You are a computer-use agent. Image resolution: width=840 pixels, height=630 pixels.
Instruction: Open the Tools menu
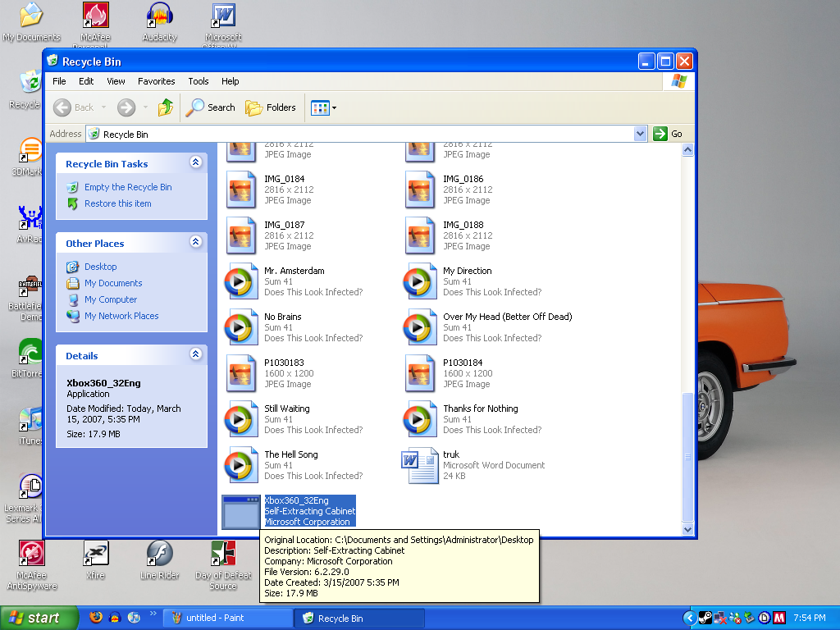(x=199, y=81)
